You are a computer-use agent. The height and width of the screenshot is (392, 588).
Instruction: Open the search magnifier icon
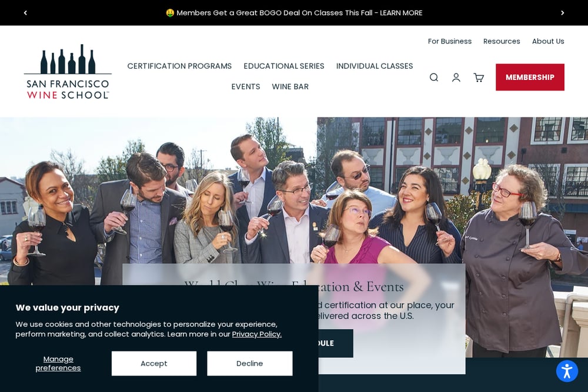[434, 77]
